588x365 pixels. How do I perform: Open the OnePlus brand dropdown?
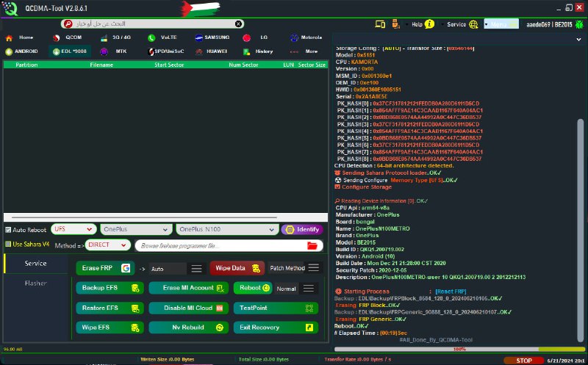point(136,229)
